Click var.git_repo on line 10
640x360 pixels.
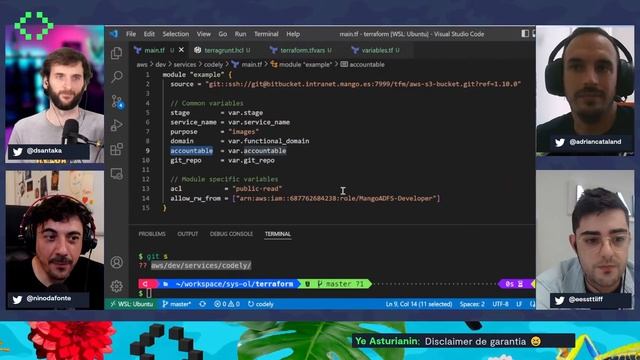(x=251, y=160)
